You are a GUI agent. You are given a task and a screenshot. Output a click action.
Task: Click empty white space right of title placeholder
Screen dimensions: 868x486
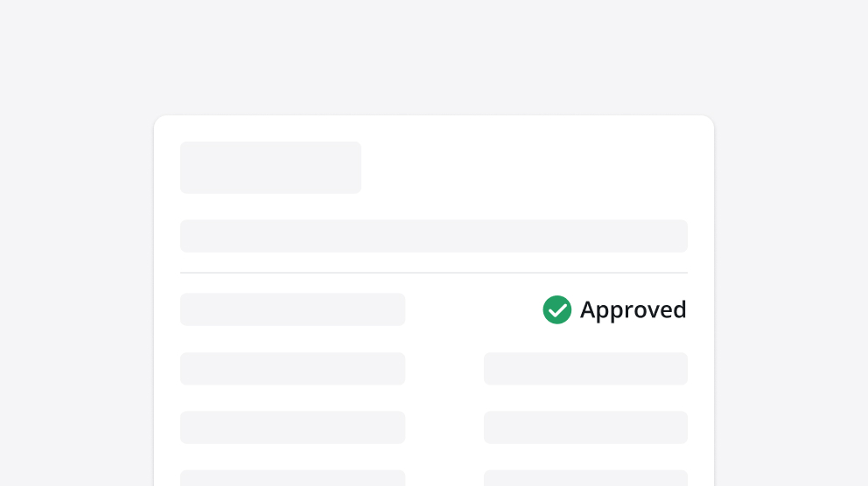[x=525, y=167]
